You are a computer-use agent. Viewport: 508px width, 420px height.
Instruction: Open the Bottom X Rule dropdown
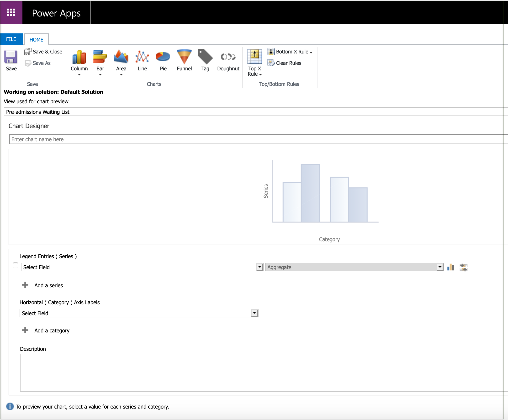[310, 52]
